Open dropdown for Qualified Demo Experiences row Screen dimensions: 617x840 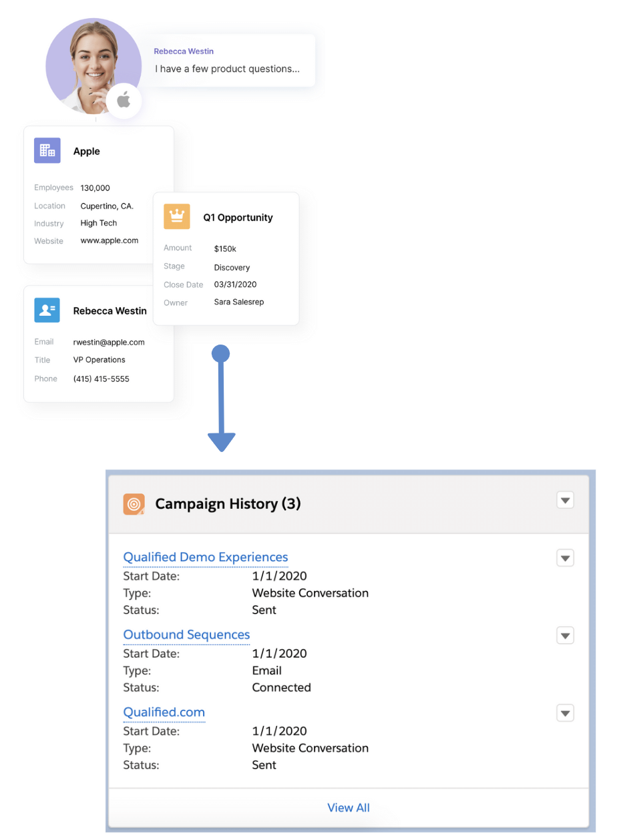[x=566, y=558]
